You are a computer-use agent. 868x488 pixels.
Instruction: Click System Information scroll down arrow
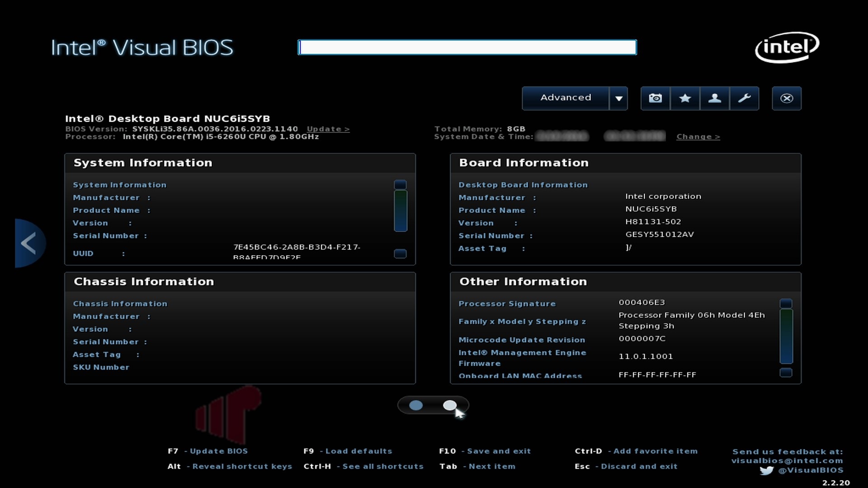click(400, 253)
